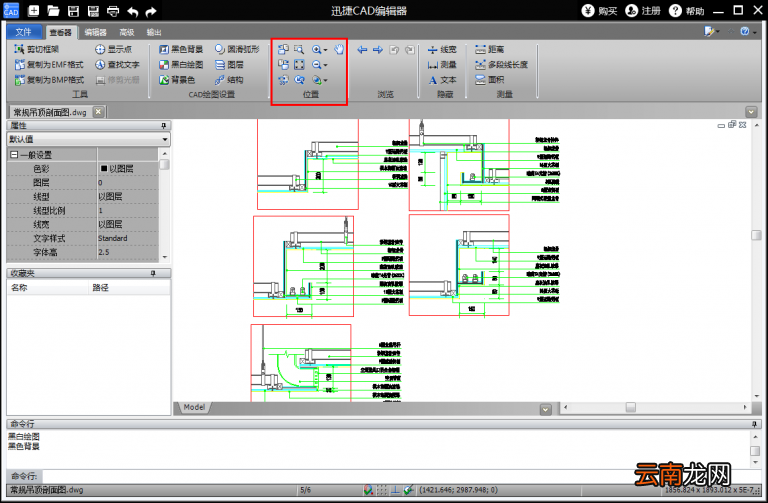Open a file with the folder icon
Image resolution: width=768 pixels, height=503 pixels.
tap(53, 11)
